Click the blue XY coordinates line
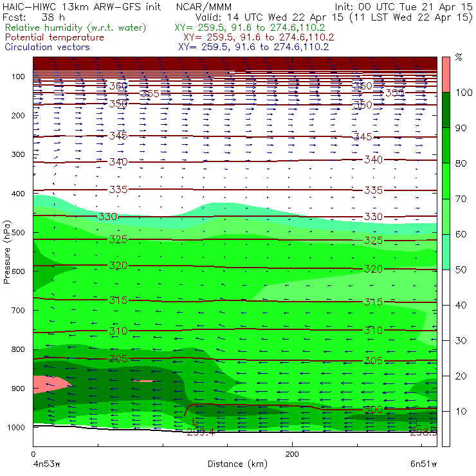This screenshot has width=476, height=476. 253,47
